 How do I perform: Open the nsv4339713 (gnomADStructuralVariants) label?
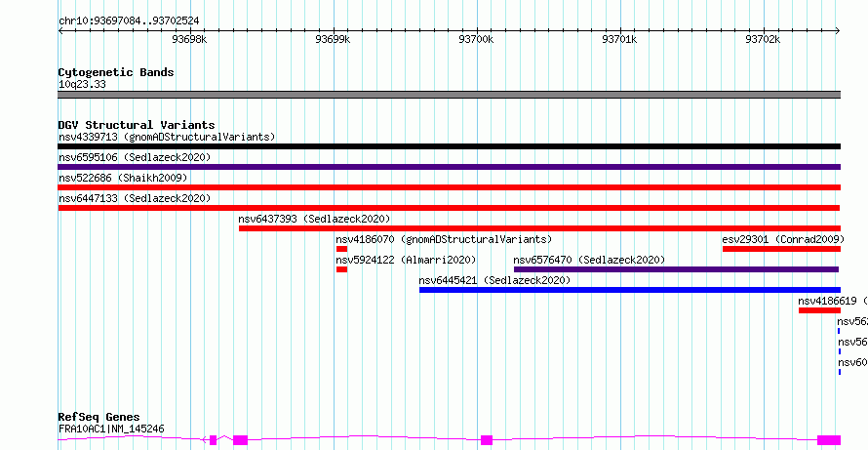click(x=167, y=137)
